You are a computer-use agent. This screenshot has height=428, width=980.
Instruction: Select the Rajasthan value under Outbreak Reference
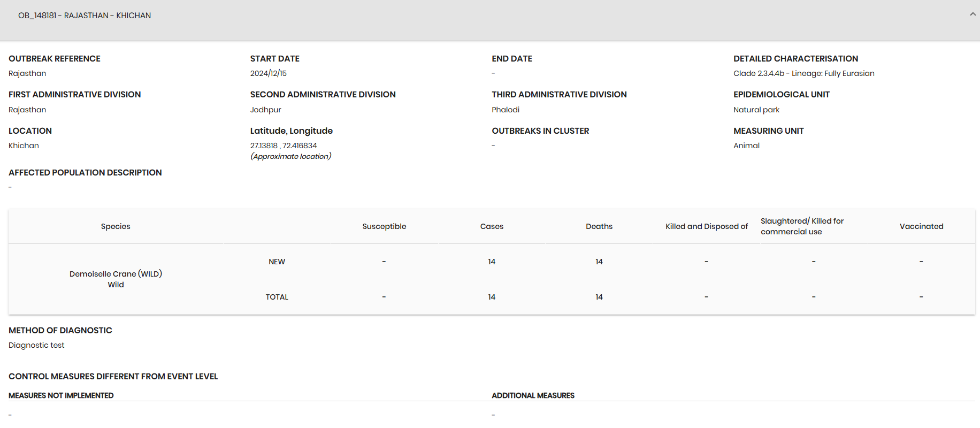point(27,73)
